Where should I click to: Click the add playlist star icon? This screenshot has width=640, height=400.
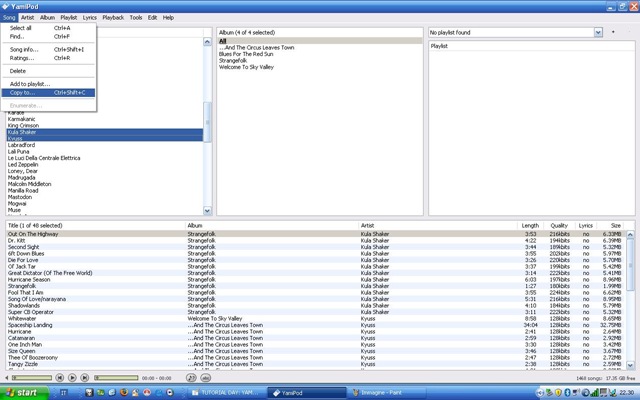613,32
